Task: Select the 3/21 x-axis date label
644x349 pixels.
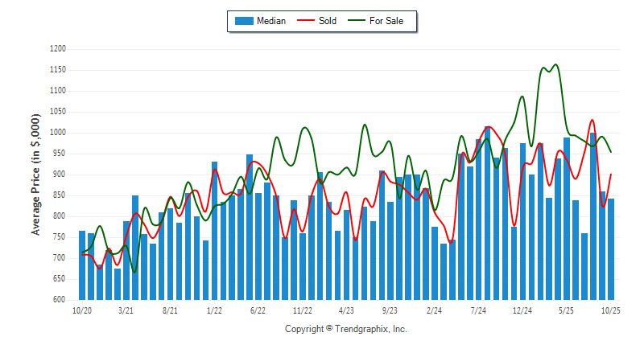Action: [126, 310]
